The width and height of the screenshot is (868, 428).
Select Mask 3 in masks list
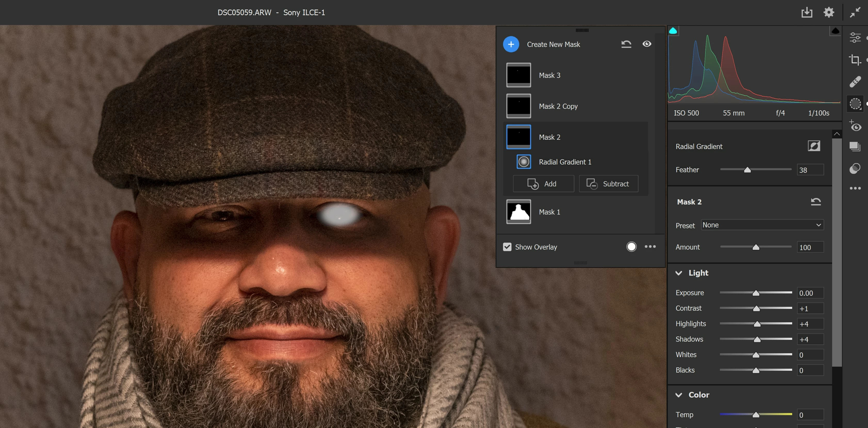[x=549, y=75]
